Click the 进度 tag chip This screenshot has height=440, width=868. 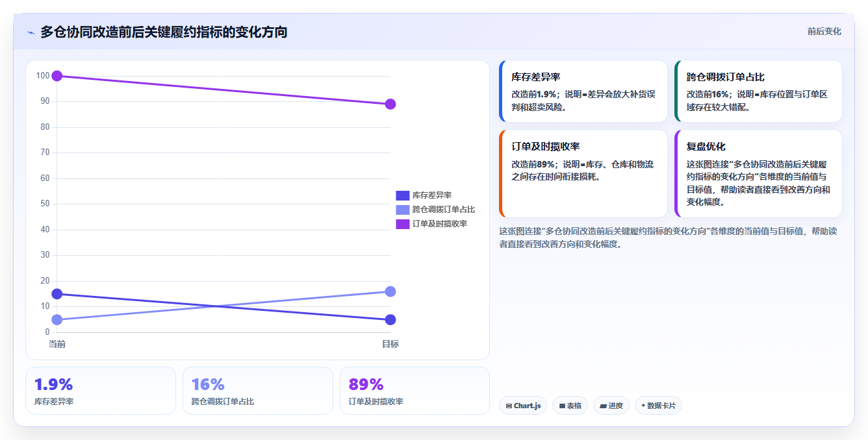pyautogui.click(x=611, y=406)
